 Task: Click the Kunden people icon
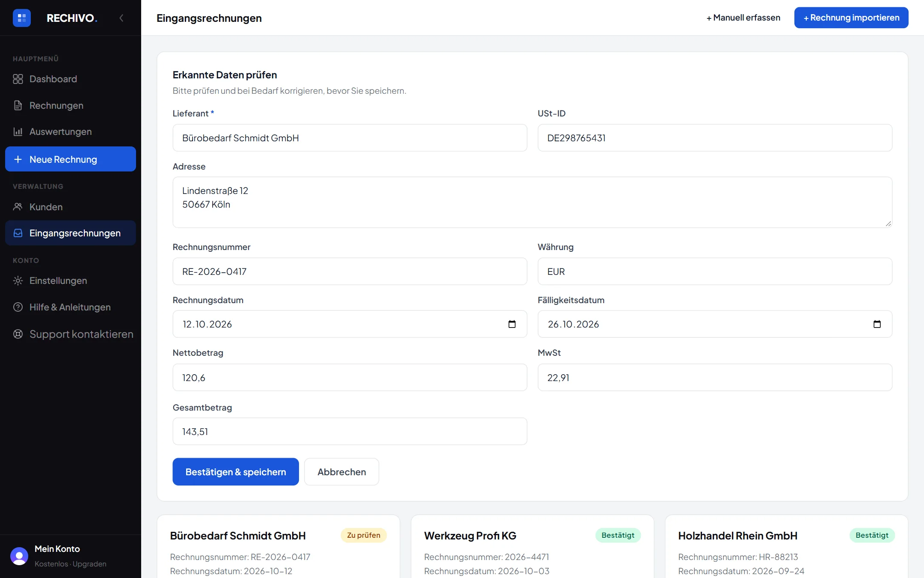[18, 207]
